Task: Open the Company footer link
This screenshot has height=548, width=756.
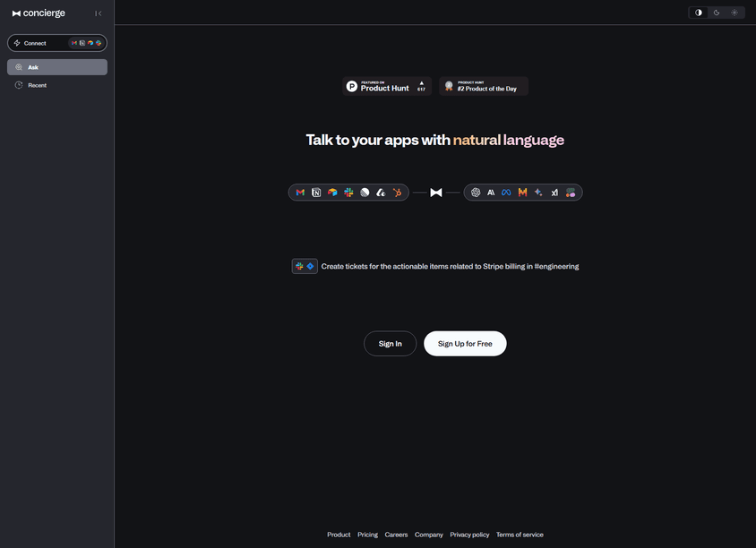Action: click(429, 535)
